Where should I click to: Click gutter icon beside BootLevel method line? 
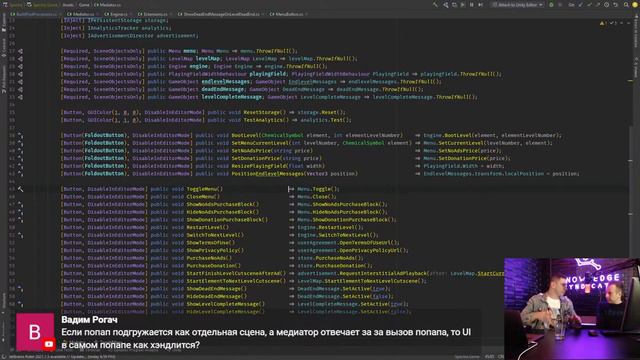click(x=20, y=136)
